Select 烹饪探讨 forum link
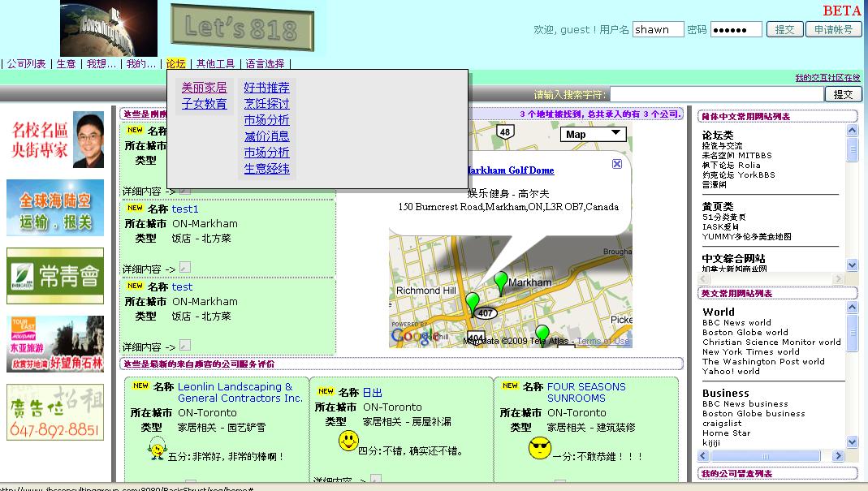Screen dimensions: 868x491 (267, 104)
